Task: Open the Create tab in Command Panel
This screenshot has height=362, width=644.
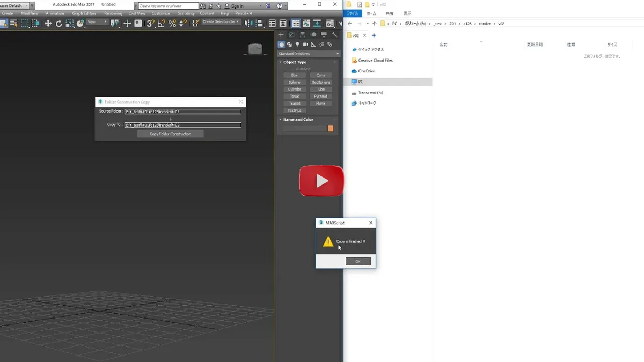Action: (281, 35)
